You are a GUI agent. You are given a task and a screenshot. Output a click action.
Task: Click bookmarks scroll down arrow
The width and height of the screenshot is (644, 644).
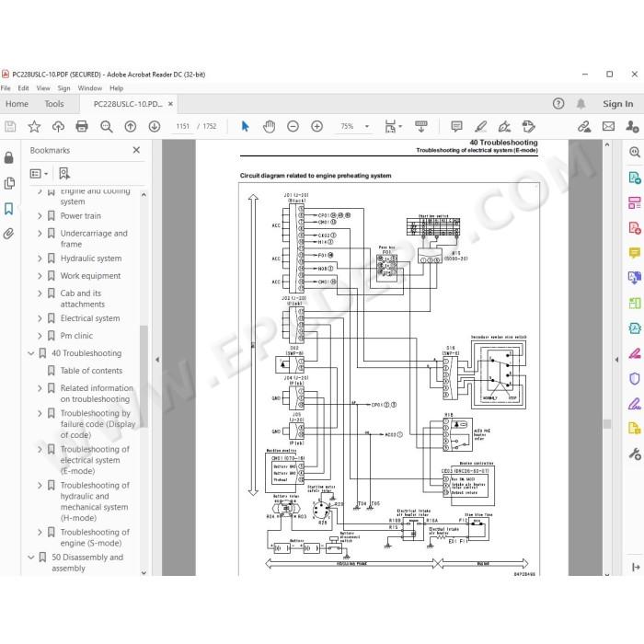pyautogui.click(x=144, y=572)
